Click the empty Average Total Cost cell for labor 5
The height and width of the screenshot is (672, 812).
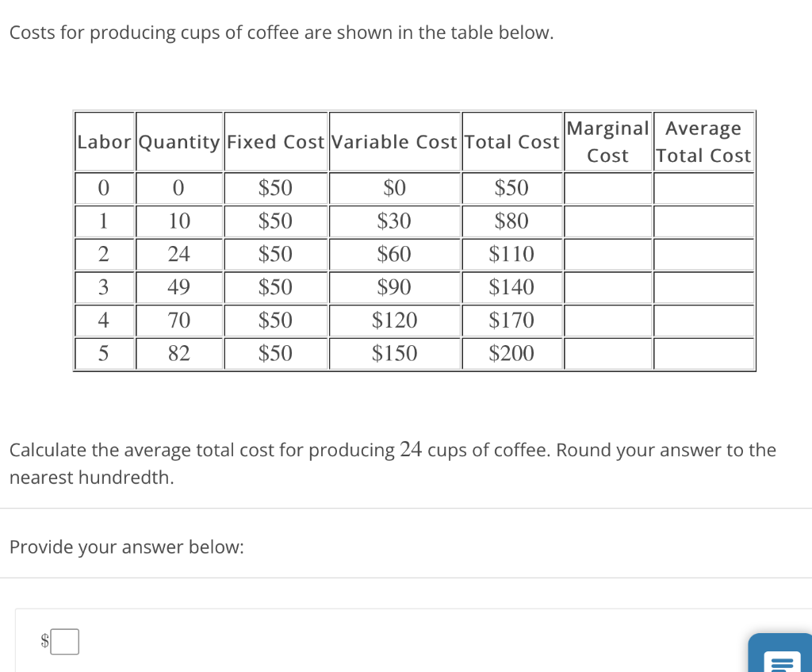click(x=703, y=353)
